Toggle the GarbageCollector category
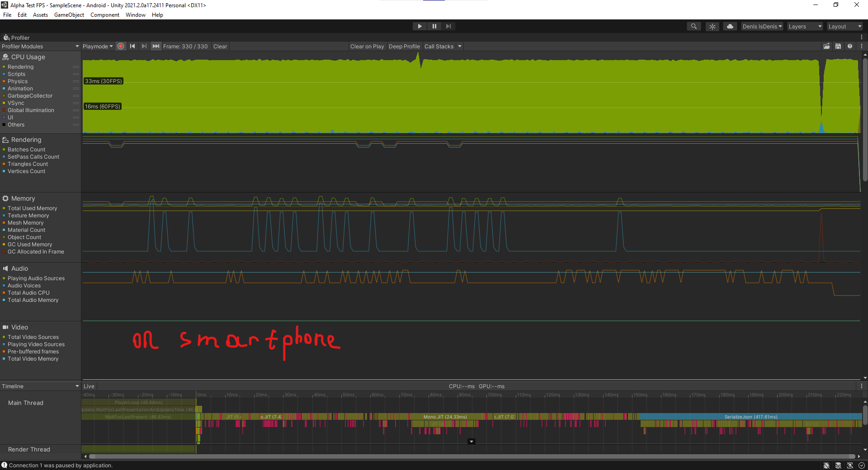Screen dimensions: 868x470 [4, 96]
